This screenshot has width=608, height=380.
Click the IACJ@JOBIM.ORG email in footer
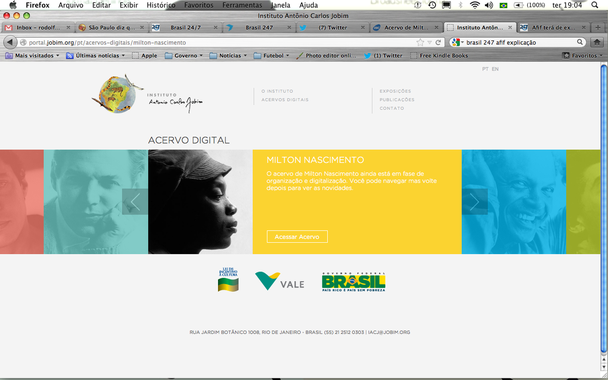click(x=389, y=332)
